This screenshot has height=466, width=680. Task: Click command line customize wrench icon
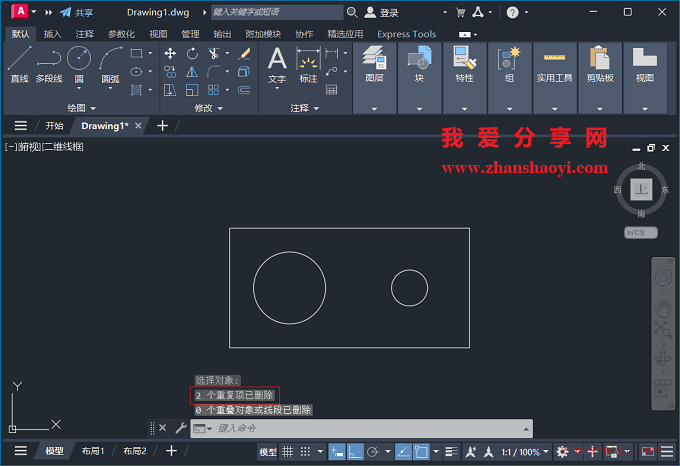181,428
